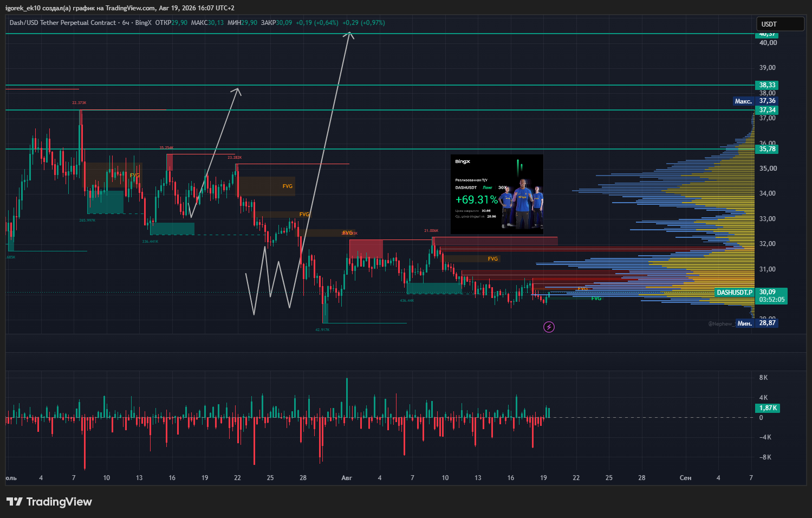
Task: Open the BingX +69.31% profit card image
Action: click(x=497, y=194)
